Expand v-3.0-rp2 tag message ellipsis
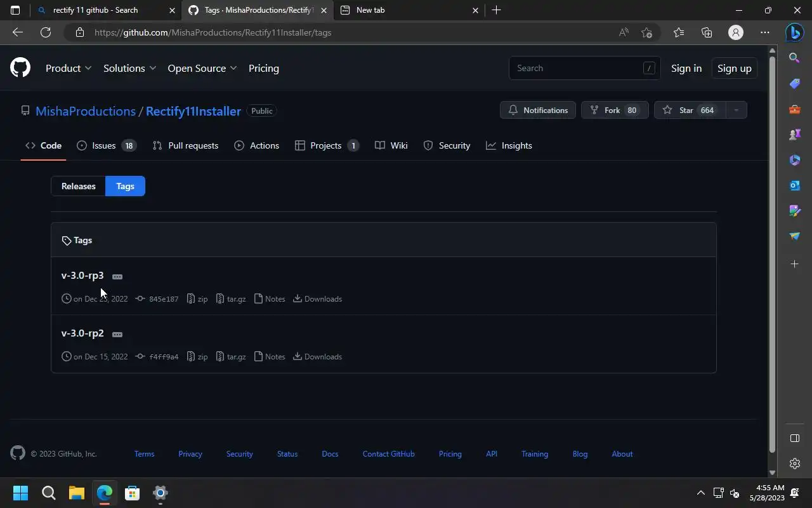This screenshot has height=508, width=812. coord(117,334)
